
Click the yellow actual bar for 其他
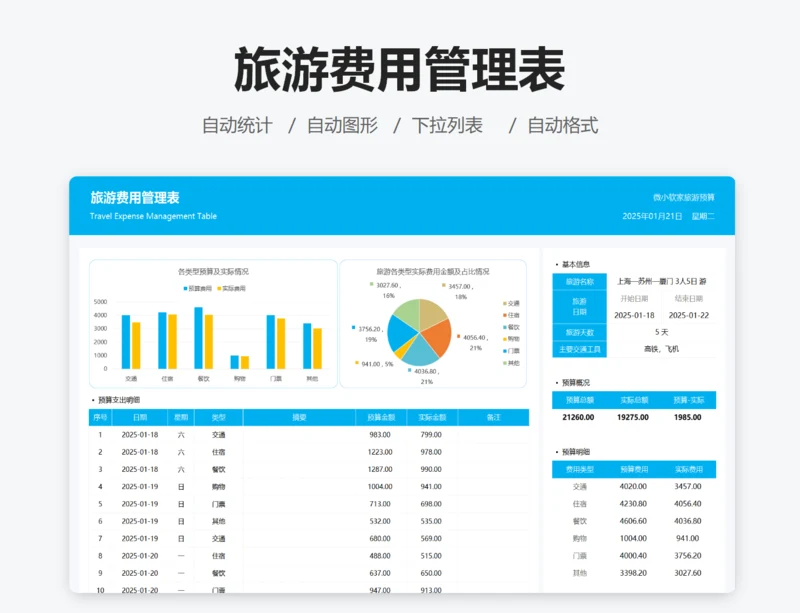point(317,349)
